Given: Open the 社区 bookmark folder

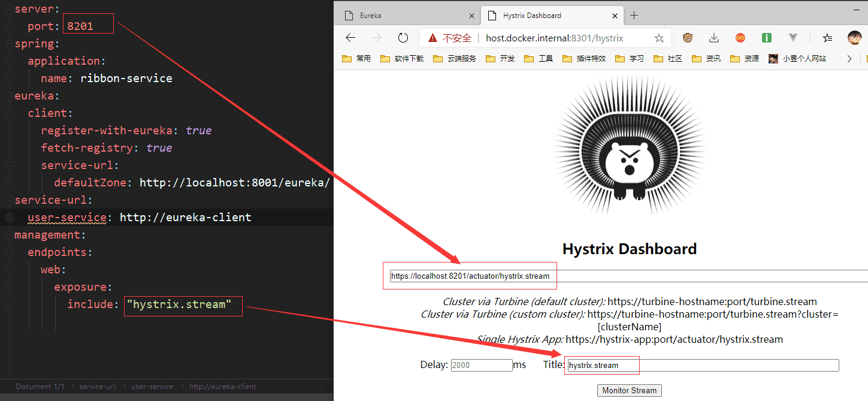Looking at the screenshot, I should pyautogui.click(x=668, y=58).
